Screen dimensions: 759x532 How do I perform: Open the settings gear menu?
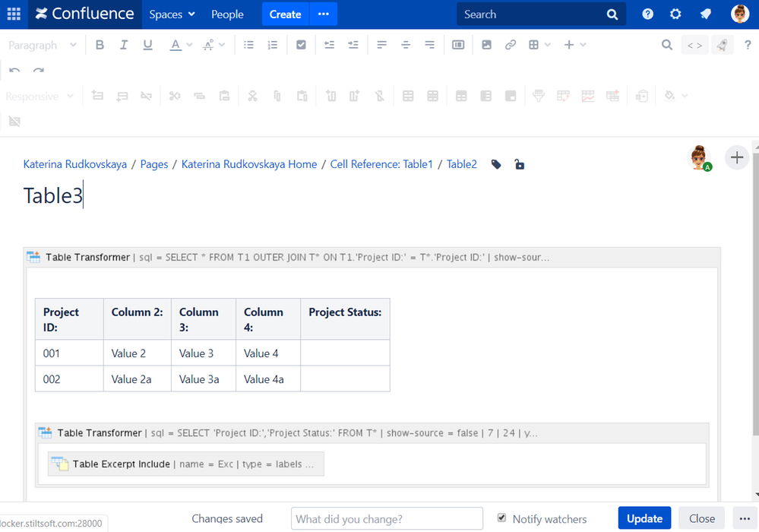click(675, 14)
